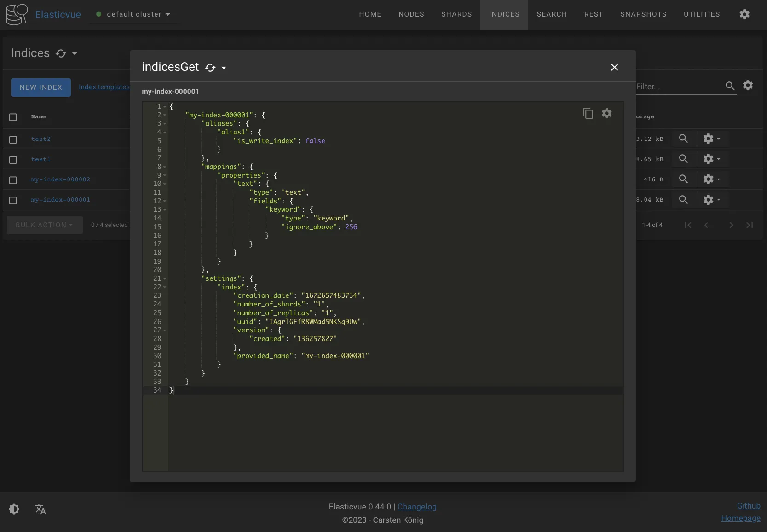Search documents in the my-index-000001 row

pyautogui.click(x=684, y=199)
